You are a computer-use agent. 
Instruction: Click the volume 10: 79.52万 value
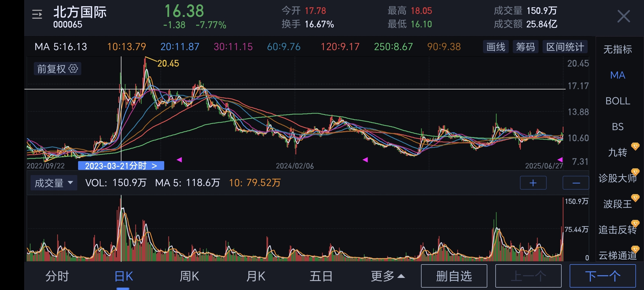click(255, 183)
